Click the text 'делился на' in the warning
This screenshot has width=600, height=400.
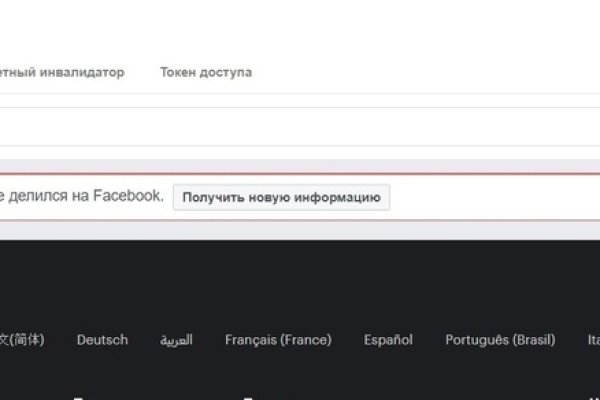48,197
